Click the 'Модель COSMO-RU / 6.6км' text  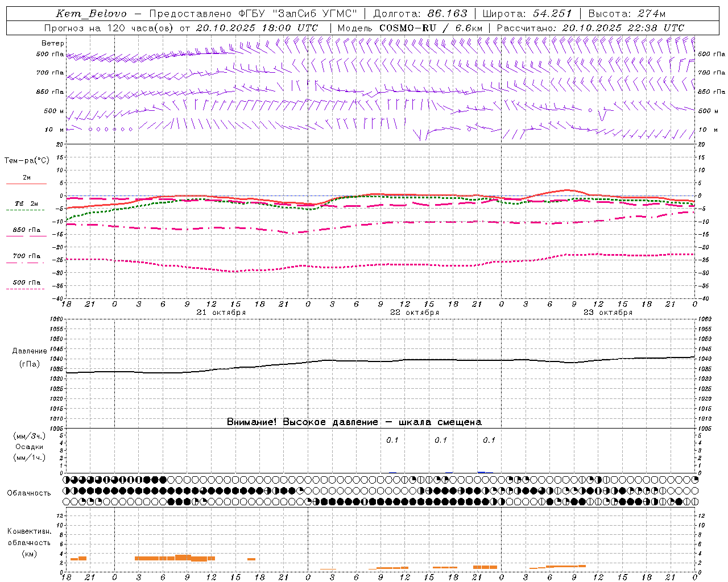[410, 28]
